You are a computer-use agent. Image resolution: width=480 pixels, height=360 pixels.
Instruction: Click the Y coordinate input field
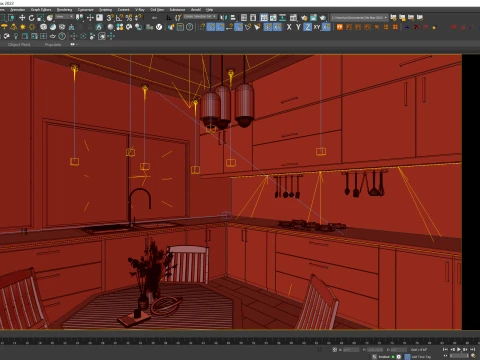click(375, 350)
